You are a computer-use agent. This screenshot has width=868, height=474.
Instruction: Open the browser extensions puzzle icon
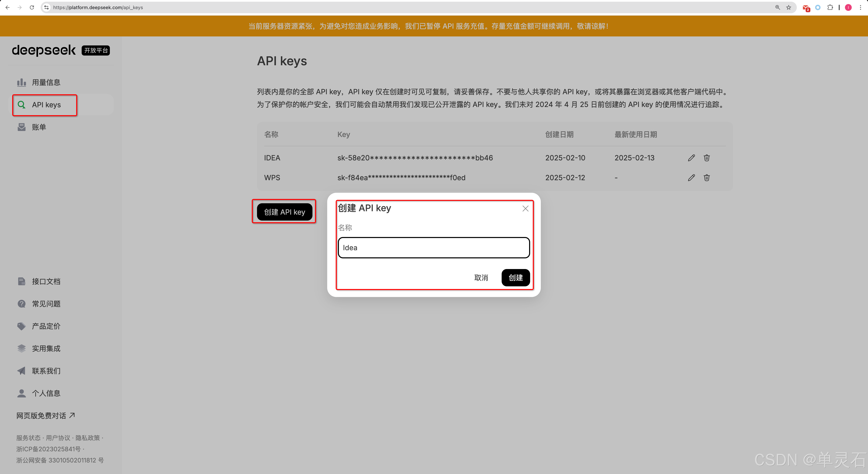tap(830, 7)
